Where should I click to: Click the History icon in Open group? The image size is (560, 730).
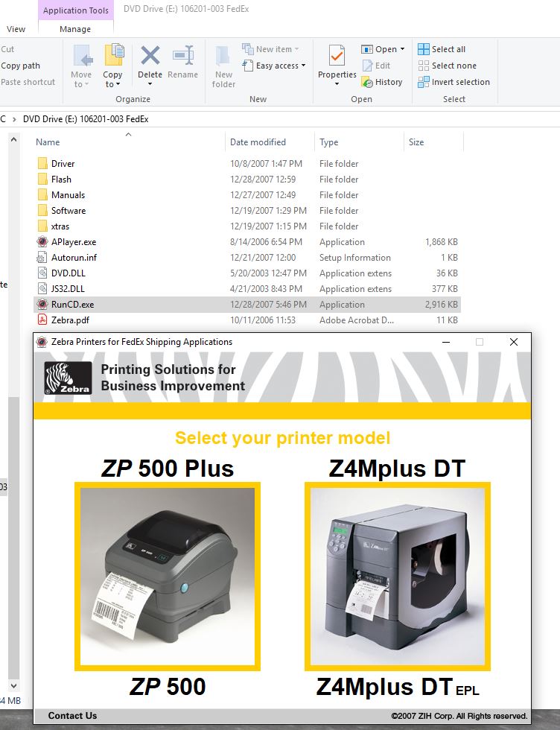[382, 82]
